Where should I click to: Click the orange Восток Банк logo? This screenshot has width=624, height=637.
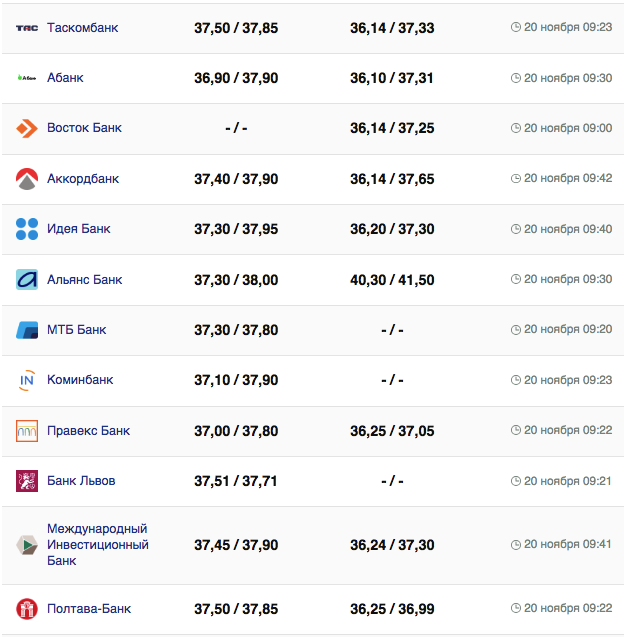27,128
